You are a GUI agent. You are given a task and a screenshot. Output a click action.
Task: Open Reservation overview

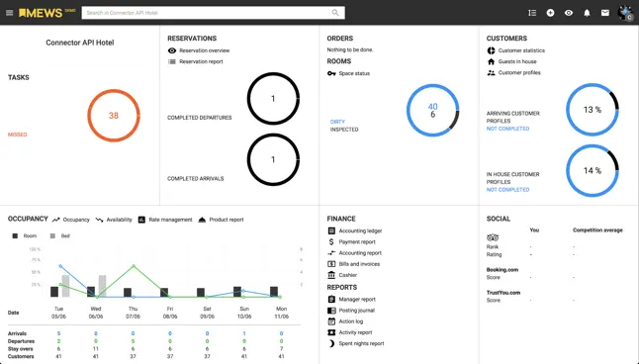(204, 50)
